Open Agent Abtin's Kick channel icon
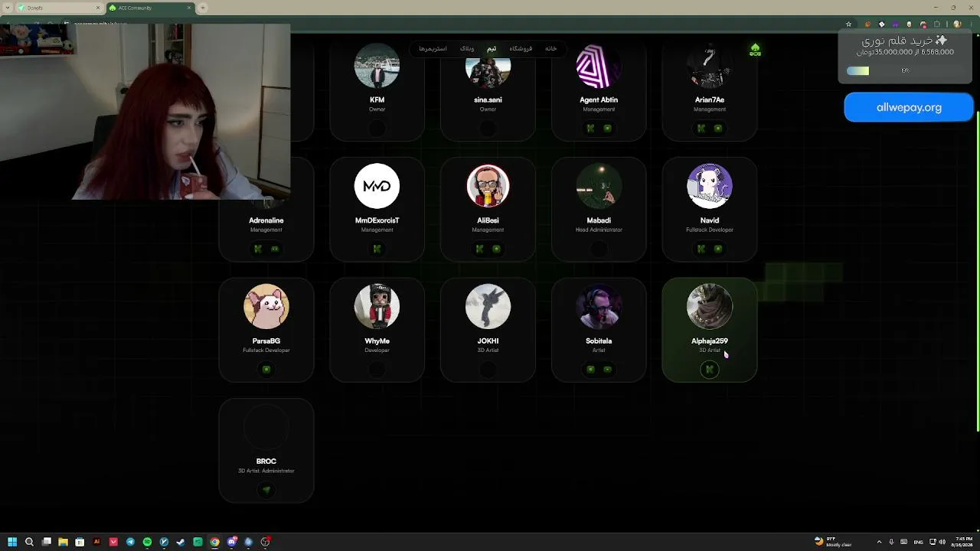 pos(590,129)
